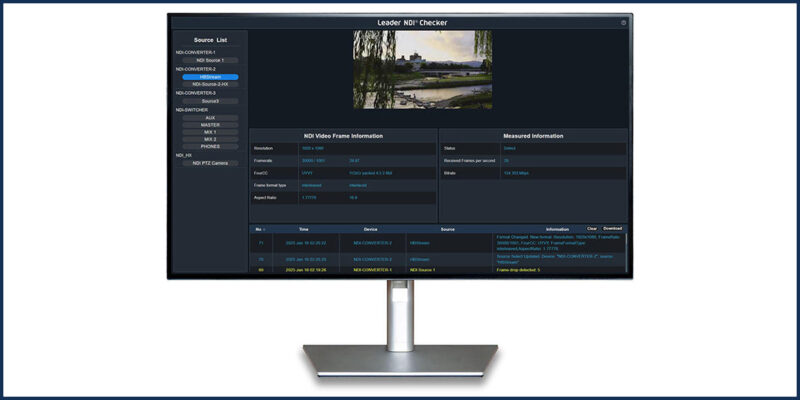Click the log table scrollbar
This screenshot has height=400, width=800.
[626, 253]
